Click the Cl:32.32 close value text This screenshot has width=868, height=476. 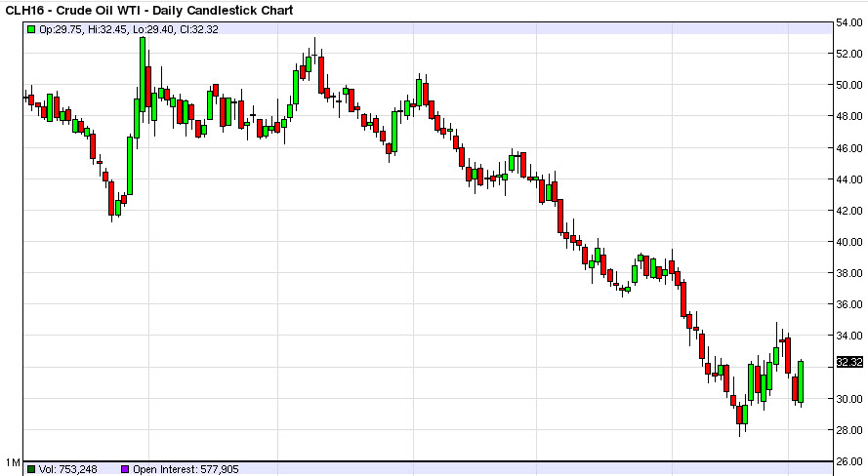pos(199,29)
